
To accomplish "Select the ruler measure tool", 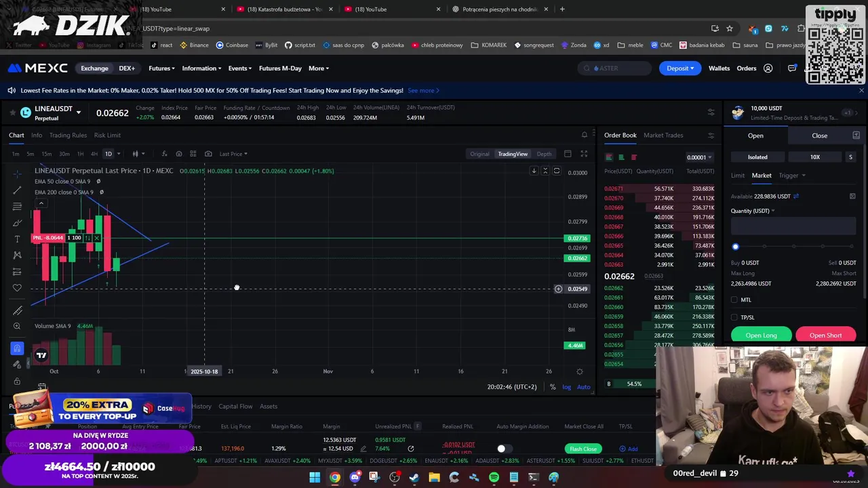I will tap(17, 310).
